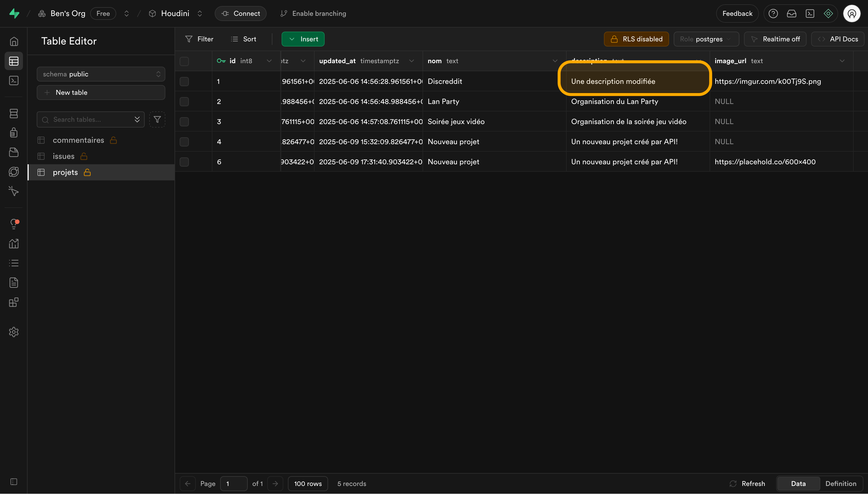This screenshot has width=868, height=494.
Task: Check the row checkbox for Soirée jeux vidéo
Action: tap(184, 121)
